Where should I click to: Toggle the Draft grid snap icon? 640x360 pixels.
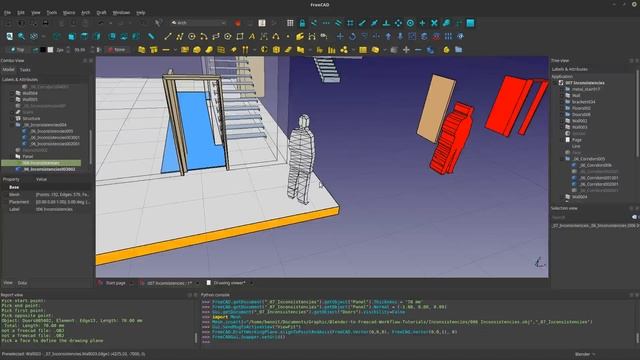pos(290,23)
